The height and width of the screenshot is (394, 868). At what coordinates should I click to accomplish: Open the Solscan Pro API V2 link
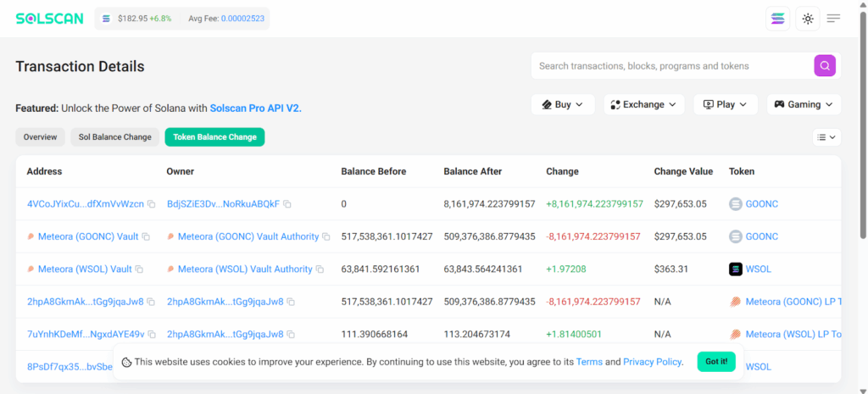[255, 108]
